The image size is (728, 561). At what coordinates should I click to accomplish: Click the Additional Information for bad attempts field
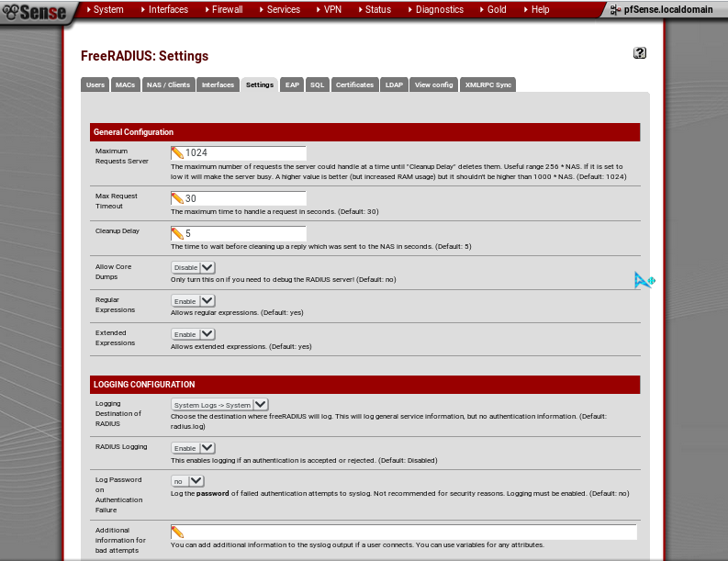pos(403,533)
